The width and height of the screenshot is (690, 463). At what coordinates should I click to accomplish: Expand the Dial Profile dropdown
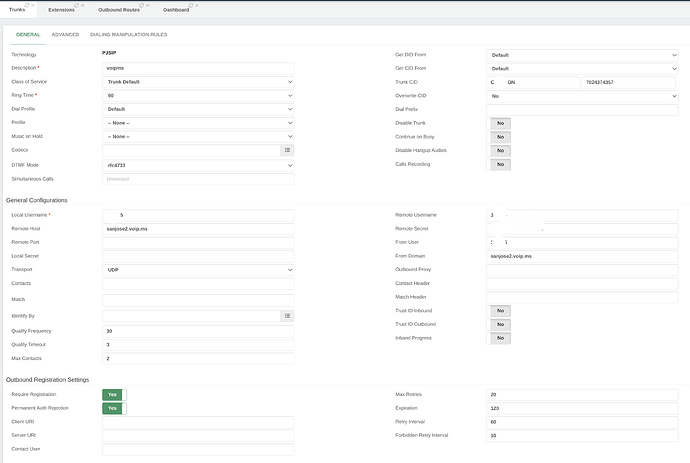(198, 109)
